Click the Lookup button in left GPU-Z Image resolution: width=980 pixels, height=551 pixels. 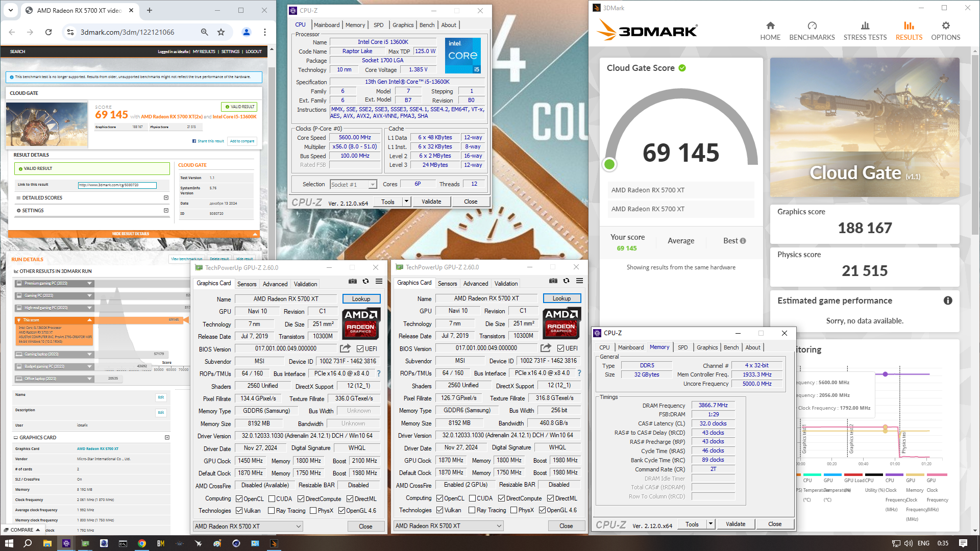[x=361, y=299]
